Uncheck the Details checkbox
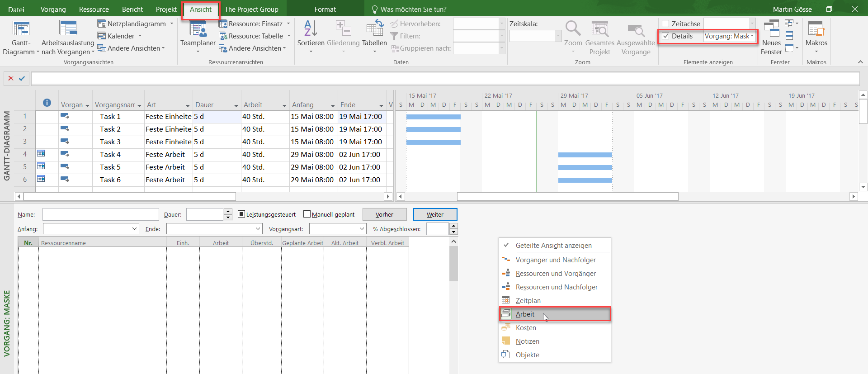This screenshot has height=374, width=868. 665,36
